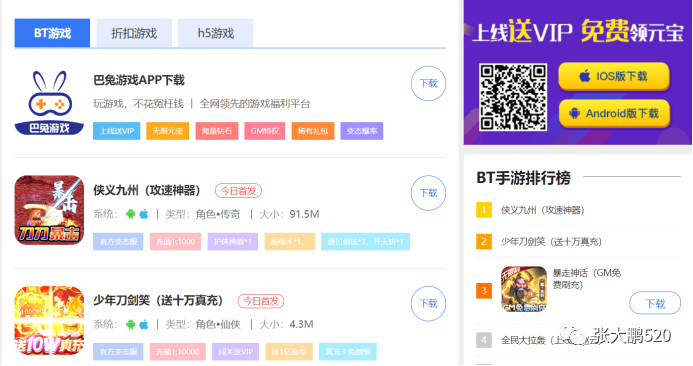Screen dimensions: 693x366
Task: Click the BT手游排行榜 heading
Action: 524,178
